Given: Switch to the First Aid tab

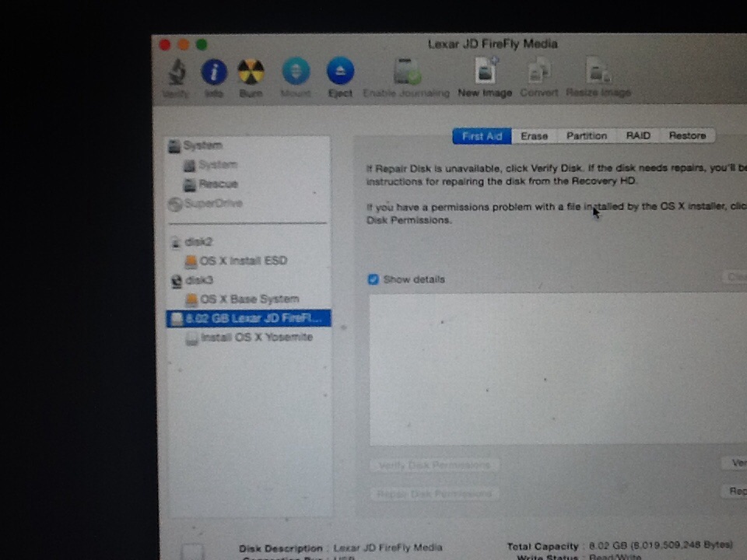Looking at the screenshot, I should coord(482,136).
